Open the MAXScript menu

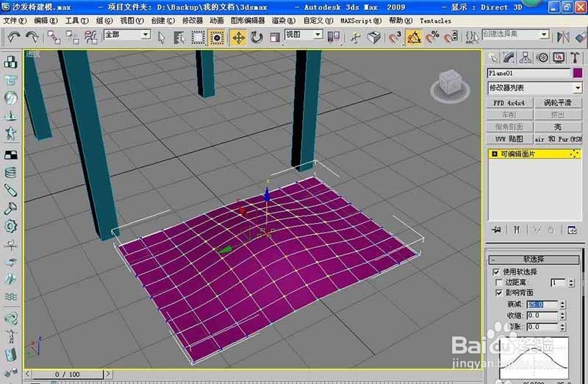tap(361, 21)
